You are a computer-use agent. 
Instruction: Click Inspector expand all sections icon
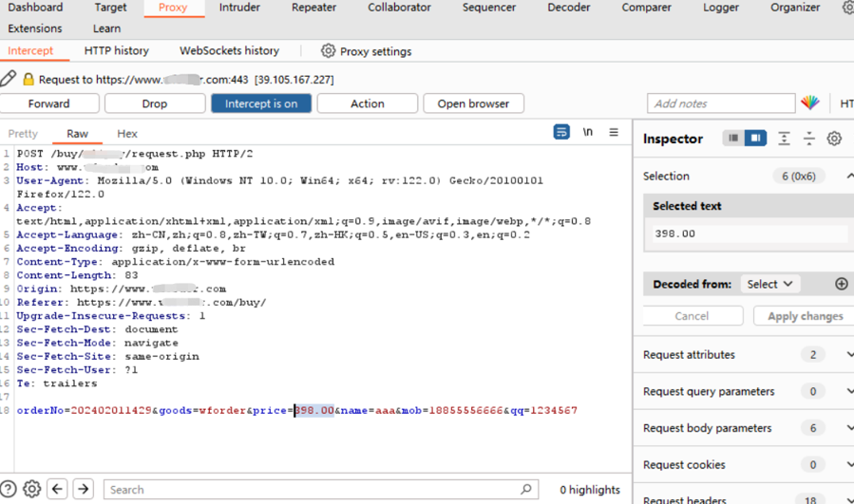784,139
